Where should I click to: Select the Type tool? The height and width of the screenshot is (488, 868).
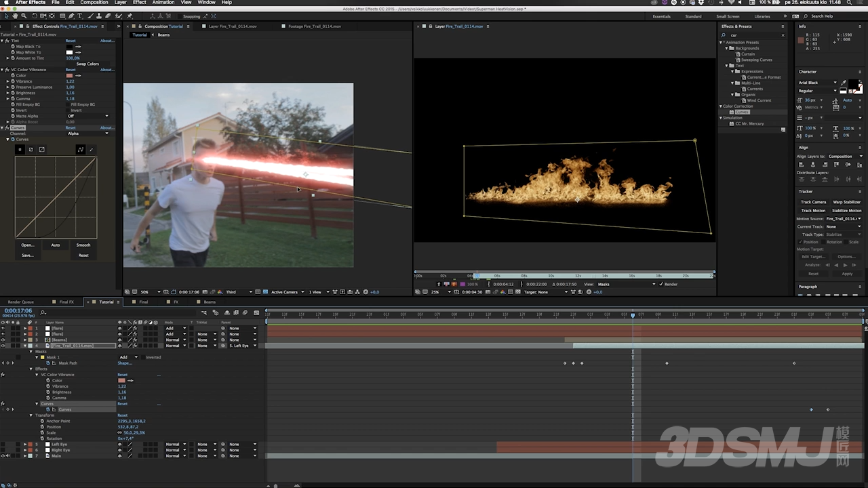[80, 16]
